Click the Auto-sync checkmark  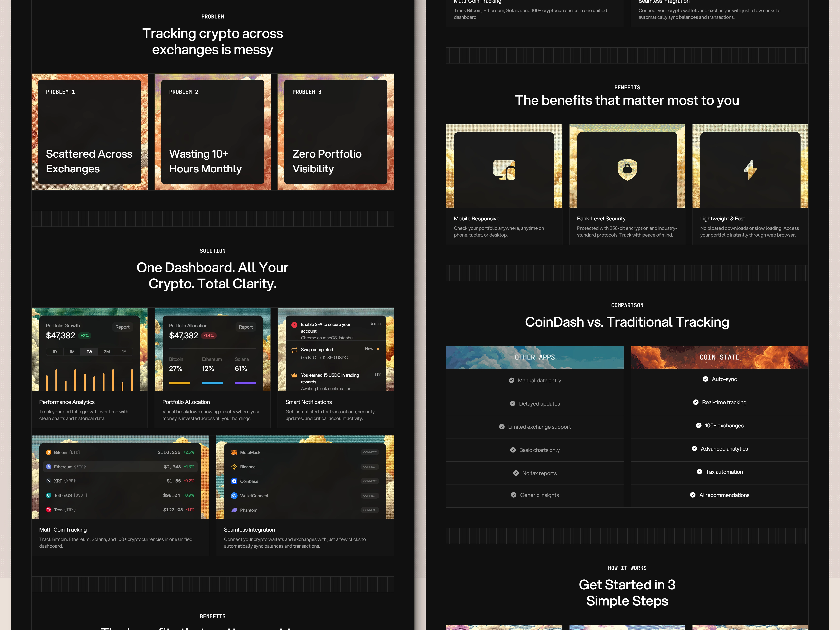point(705,379)
